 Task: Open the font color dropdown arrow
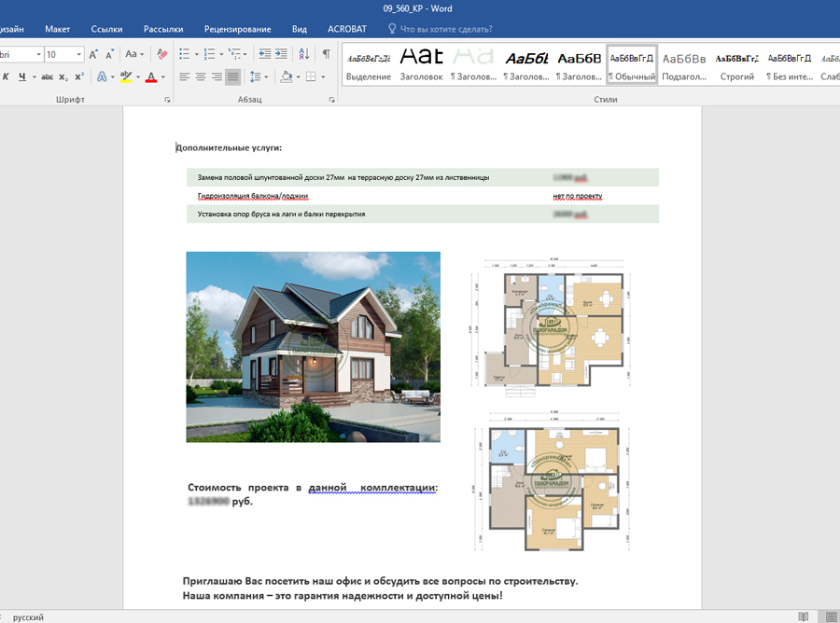[162, 77]
